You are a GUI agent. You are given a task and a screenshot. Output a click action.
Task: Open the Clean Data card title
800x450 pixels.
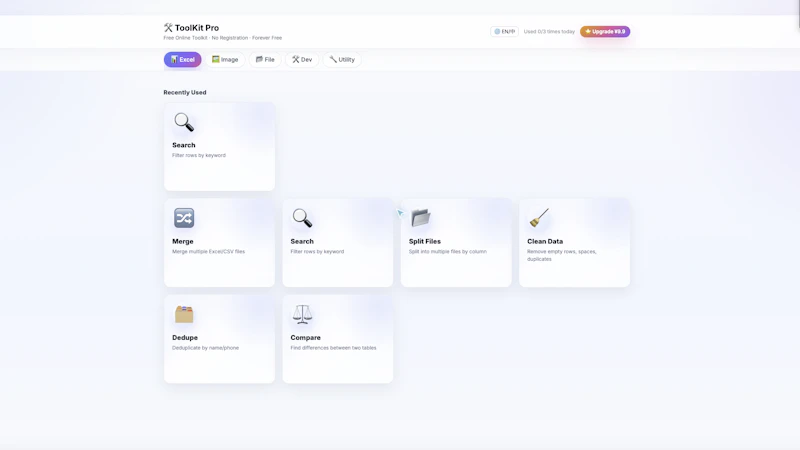(x=545, y=241)
